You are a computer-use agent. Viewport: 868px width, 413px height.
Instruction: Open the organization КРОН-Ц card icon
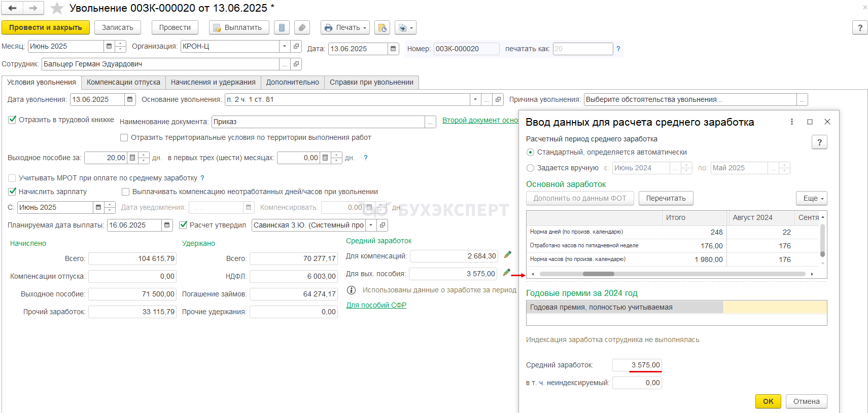[296, 46]
